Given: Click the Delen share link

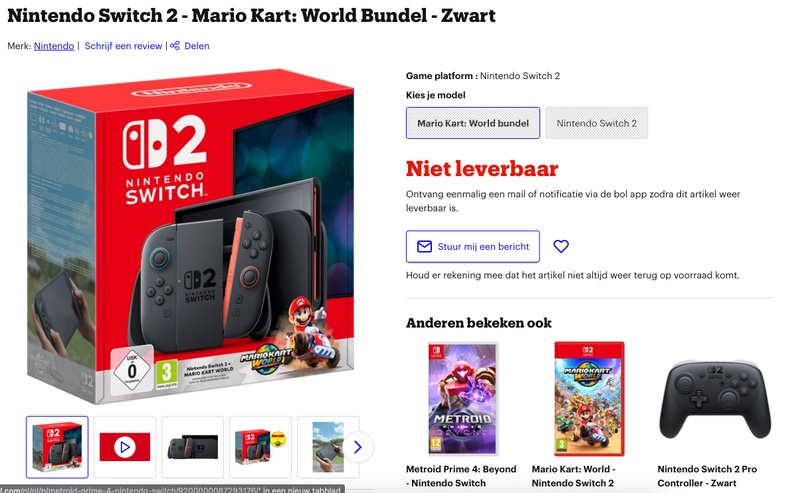Looking at the screenshot, I should 196,46.
